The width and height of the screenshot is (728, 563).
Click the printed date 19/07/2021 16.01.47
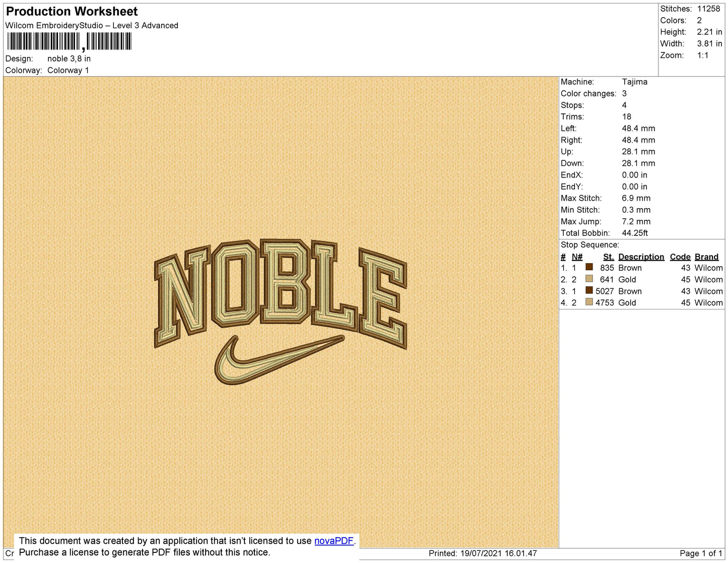[x=498, y=553]
